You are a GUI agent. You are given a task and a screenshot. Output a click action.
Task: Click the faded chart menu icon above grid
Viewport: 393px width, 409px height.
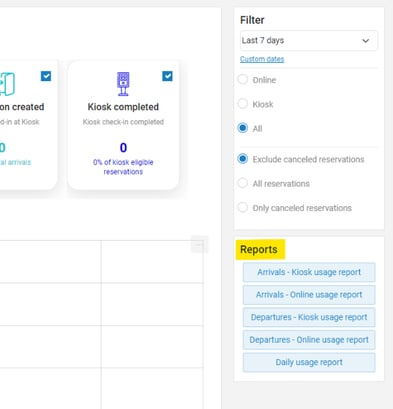coord(199,244)
